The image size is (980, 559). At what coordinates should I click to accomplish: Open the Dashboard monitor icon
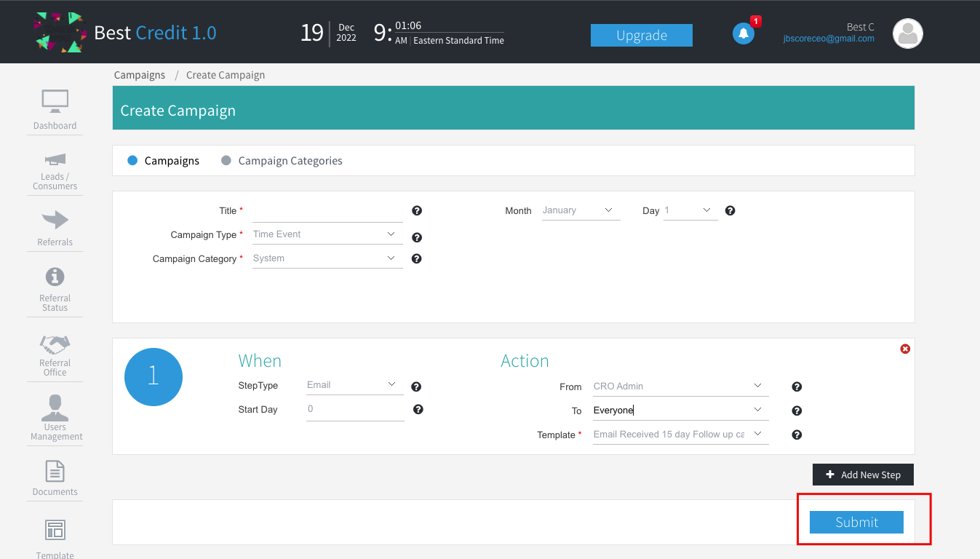[55, 101]
